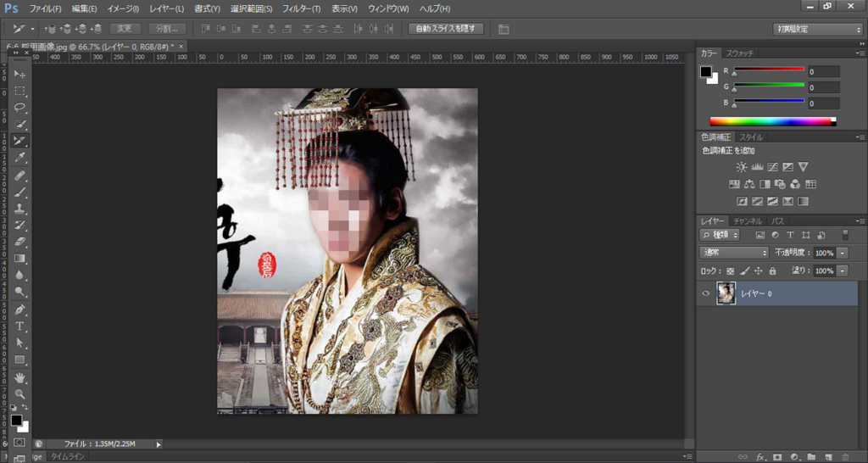
Task: Select the Zoom tool
Action: tap(19, 394)
